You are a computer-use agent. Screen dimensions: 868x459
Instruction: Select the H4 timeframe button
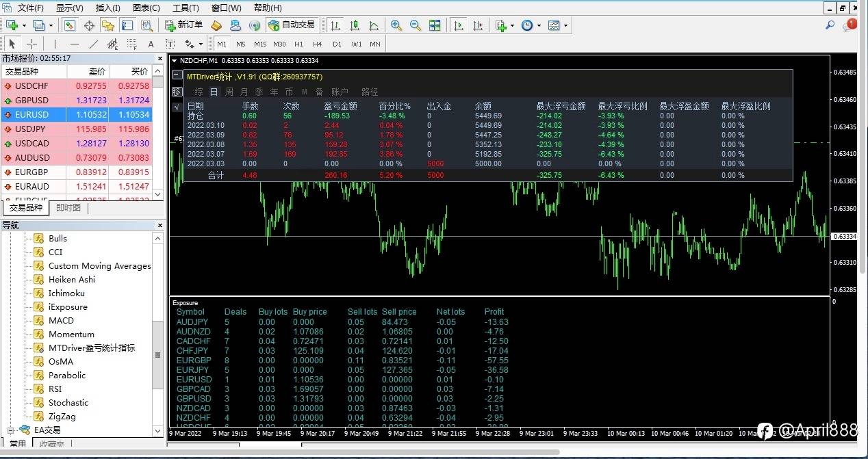click(x=317, y=44)
